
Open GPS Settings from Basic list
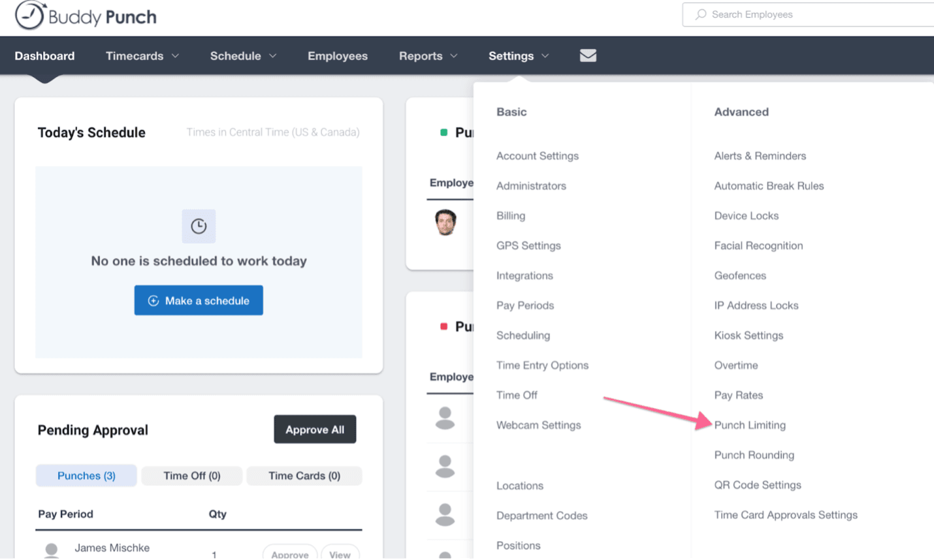[x=528, y=245]
